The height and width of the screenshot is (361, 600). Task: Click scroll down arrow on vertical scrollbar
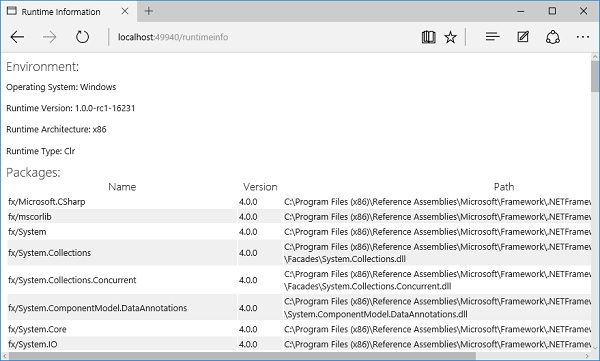595,348
